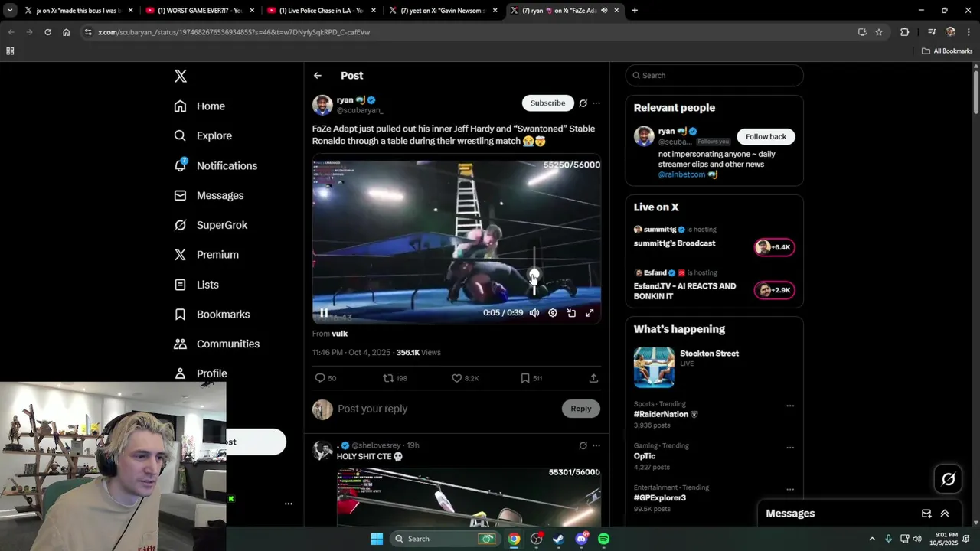Open the Home page
This screenshot has height=551, width=980.
(x=200, y=106)
